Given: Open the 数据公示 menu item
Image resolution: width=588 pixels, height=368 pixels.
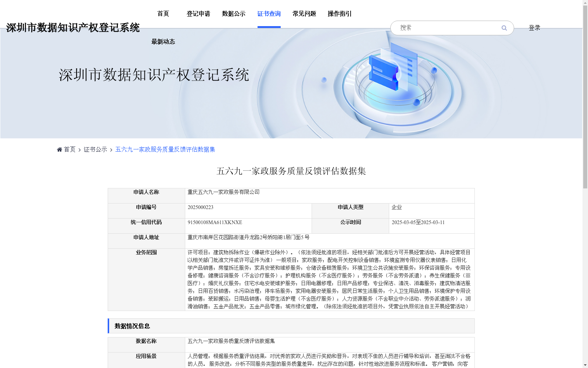Looking at the screenshot, I should 234,14.
